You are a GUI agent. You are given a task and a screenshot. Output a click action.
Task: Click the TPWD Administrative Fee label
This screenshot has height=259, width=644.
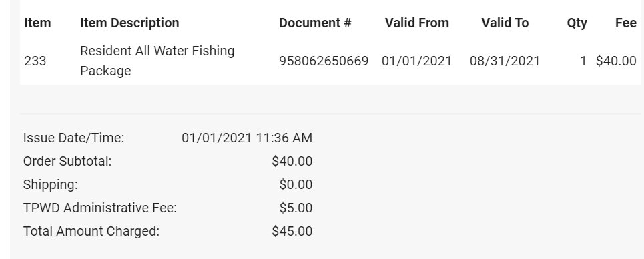click(x=100, y=208)
